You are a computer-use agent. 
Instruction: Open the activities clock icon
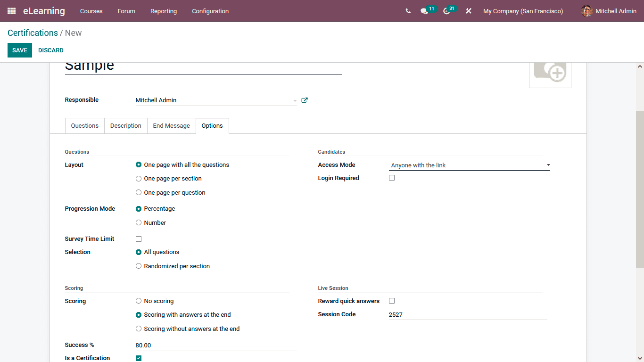pos(446,11)
